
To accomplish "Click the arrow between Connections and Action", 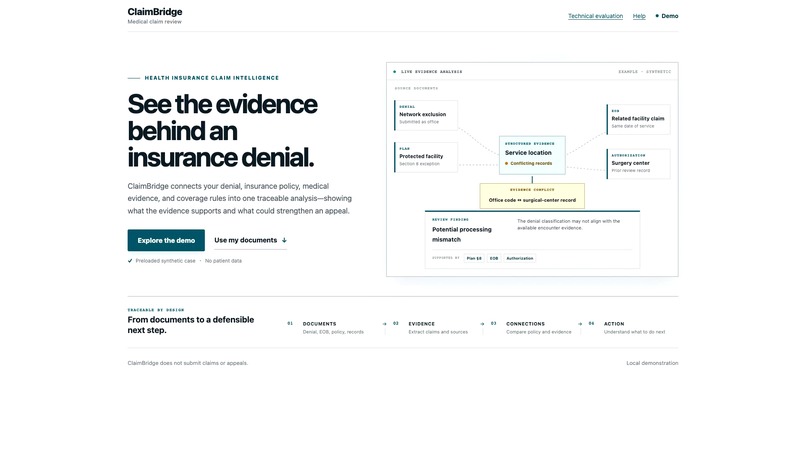I will pos(580,324).
